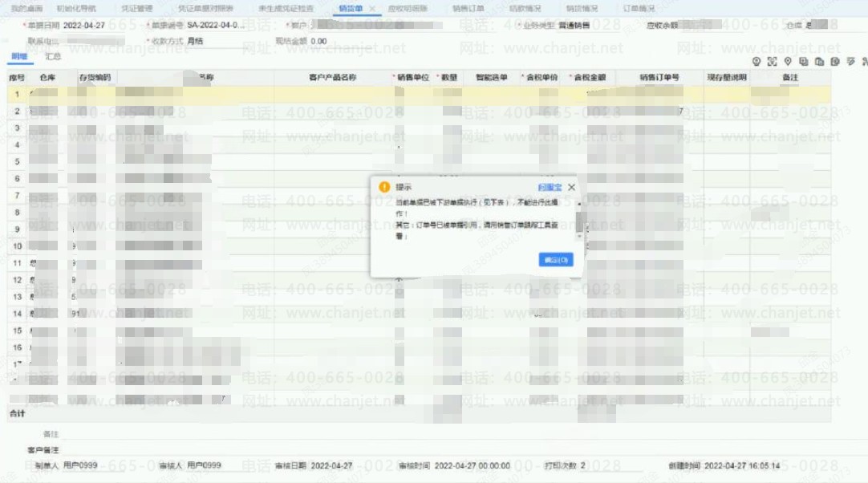Select the 明细 sub-tab

(x=19, y=56)
